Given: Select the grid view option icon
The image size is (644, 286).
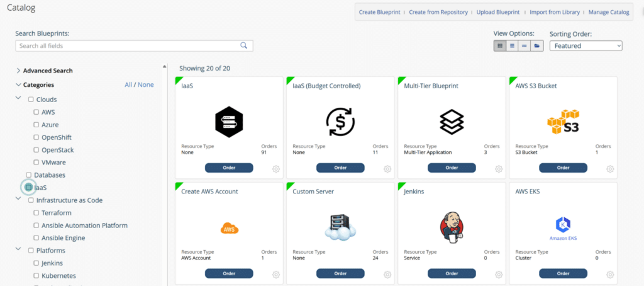Looking at the screenshot, I should coord(500,46).
